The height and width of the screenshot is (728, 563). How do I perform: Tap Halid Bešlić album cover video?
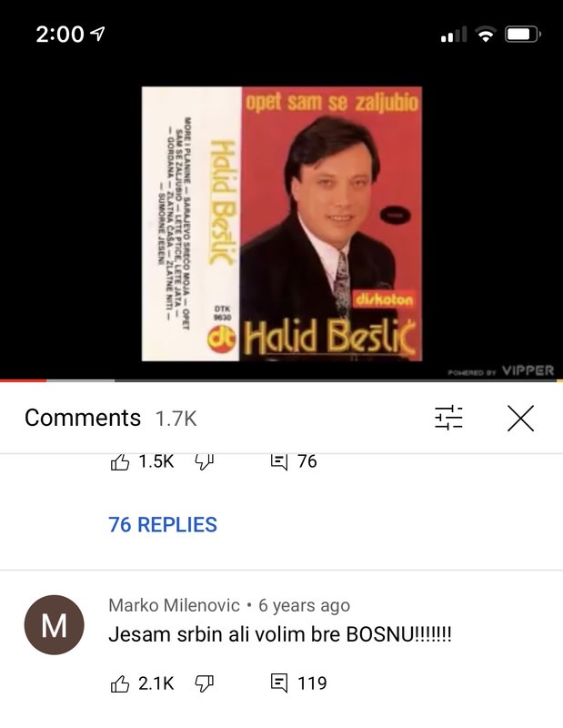click(x=282, y=223)
